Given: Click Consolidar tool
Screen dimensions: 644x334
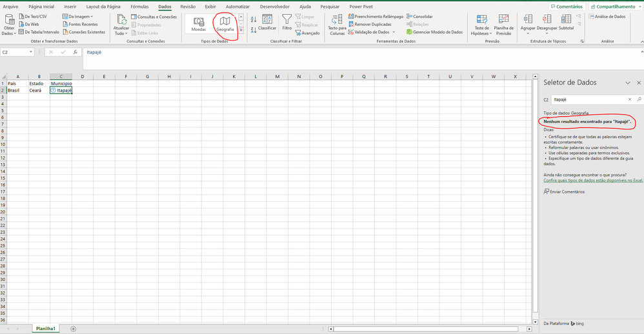Looking at the screenshot, I should (419, 16).
